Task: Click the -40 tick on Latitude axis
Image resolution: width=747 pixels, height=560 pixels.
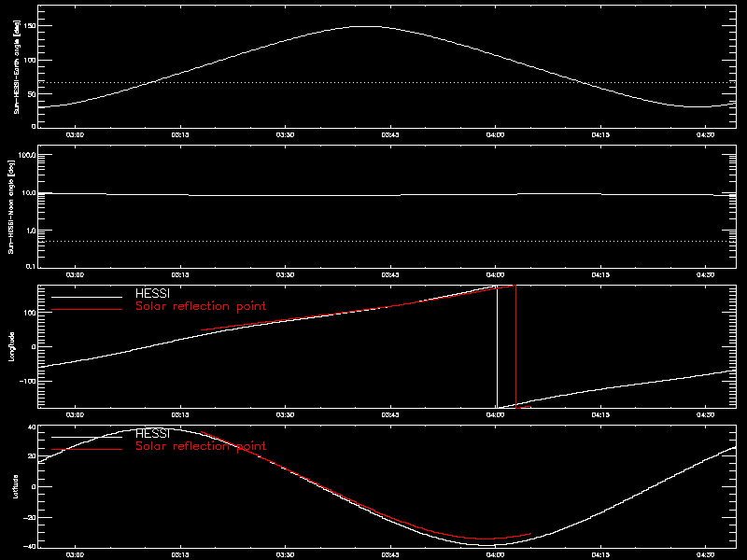Action: (x=30, y=546)
